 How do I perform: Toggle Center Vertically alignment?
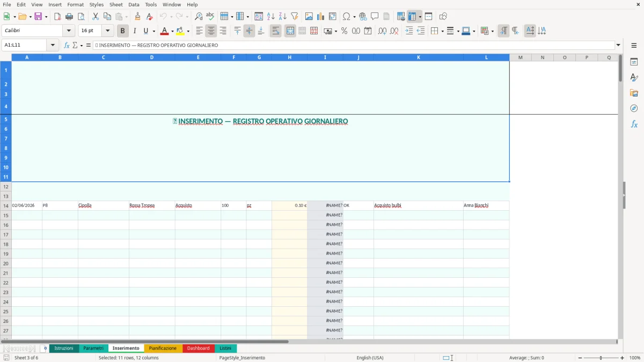[249, 31]
